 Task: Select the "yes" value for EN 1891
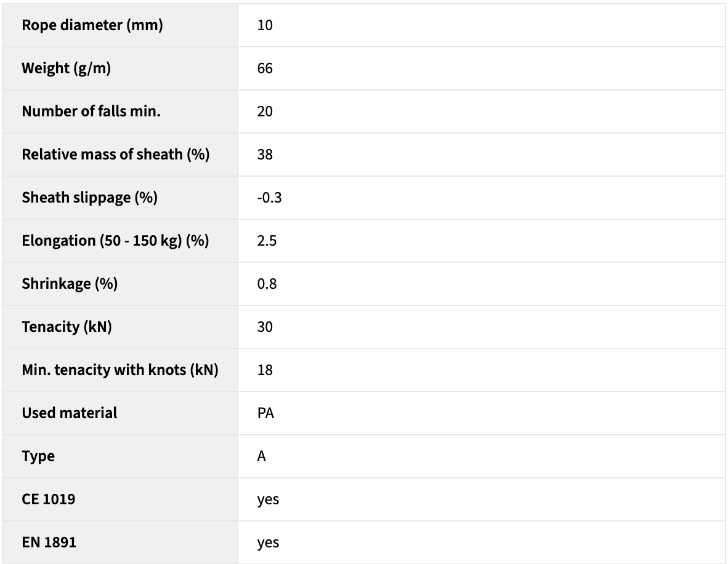(x=268, y=542)
